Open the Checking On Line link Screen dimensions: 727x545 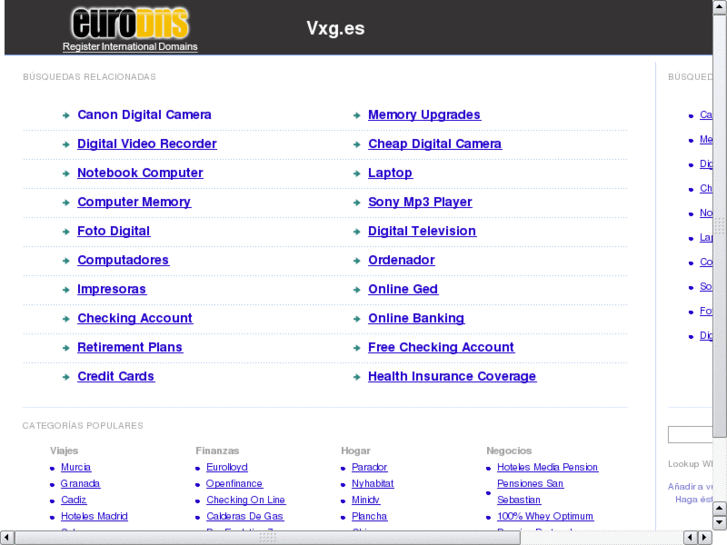(246, 500)
